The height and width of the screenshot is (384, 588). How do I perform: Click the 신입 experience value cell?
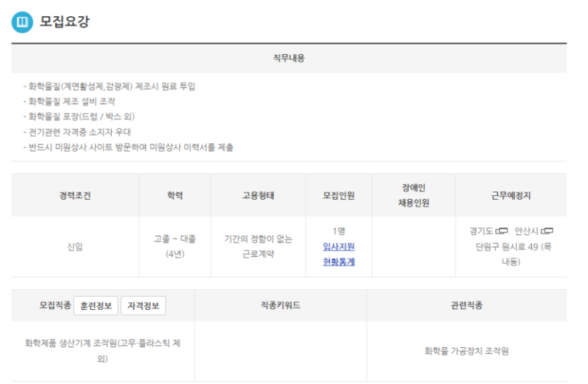tap(75, 246)
